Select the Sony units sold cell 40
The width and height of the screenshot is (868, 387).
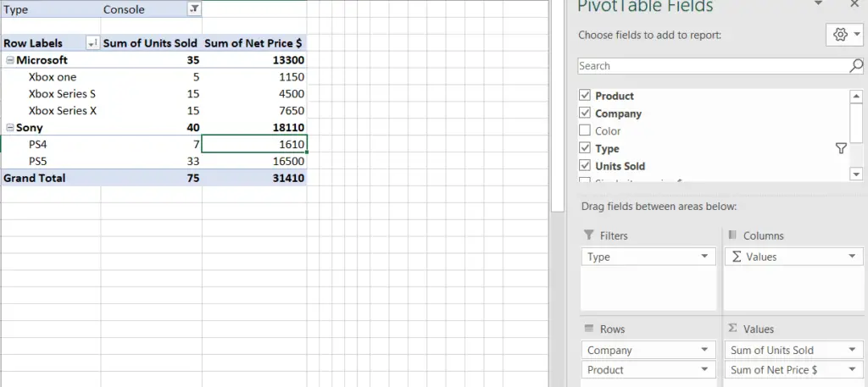151,128
